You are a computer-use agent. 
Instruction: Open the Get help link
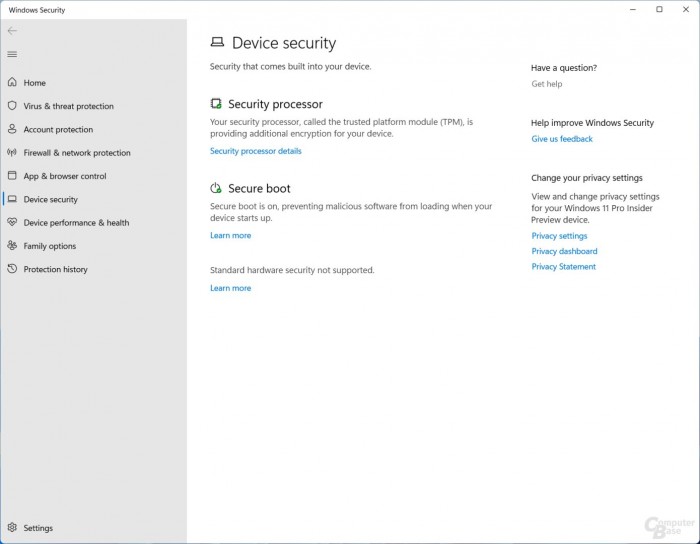pyautogui.click(x=547, y=84)
